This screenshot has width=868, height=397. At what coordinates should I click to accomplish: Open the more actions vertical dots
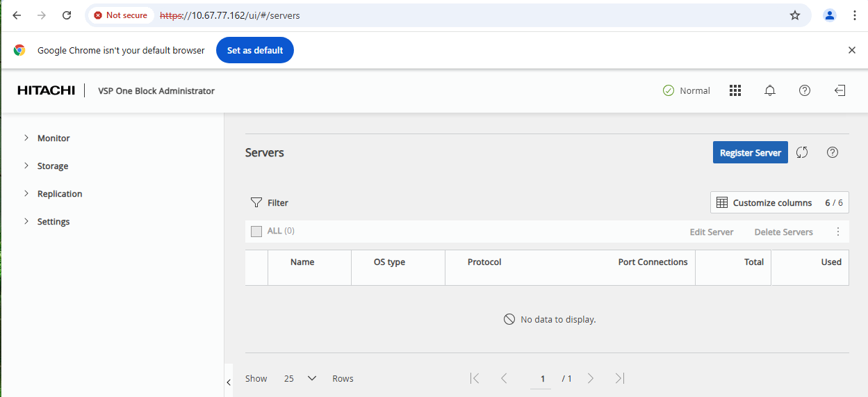click(x=838, y=232)
